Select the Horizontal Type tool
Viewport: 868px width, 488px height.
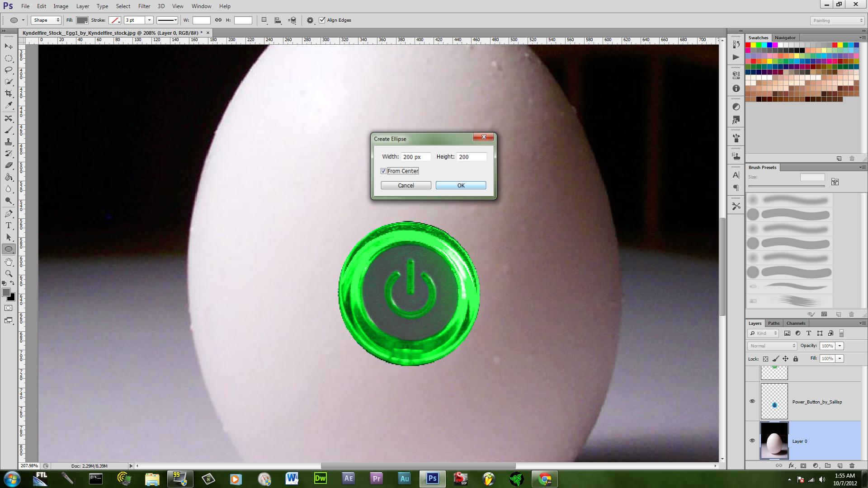tap(9, 225)
